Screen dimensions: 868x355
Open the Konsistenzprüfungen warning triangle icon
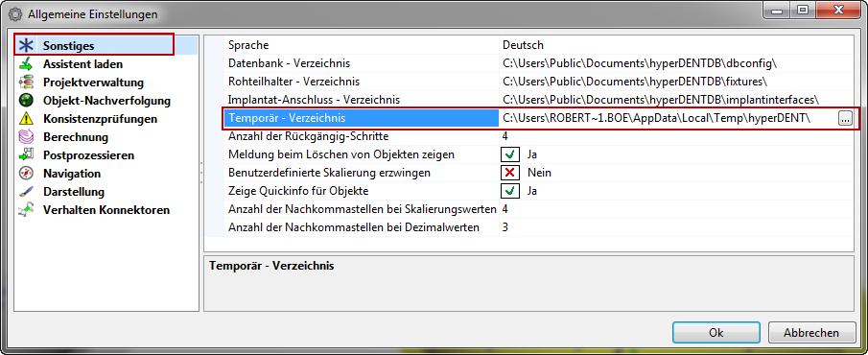26,119
